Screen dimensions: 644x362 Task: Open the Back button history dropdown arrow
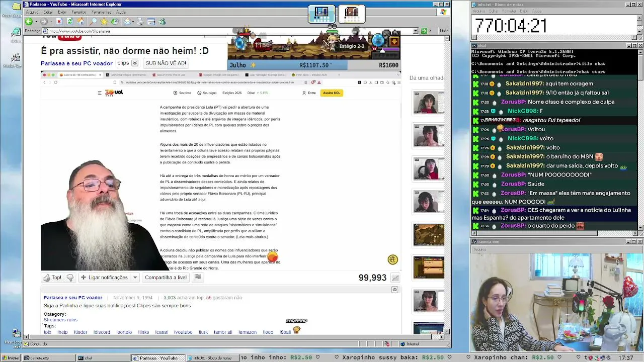click(36, 22)
